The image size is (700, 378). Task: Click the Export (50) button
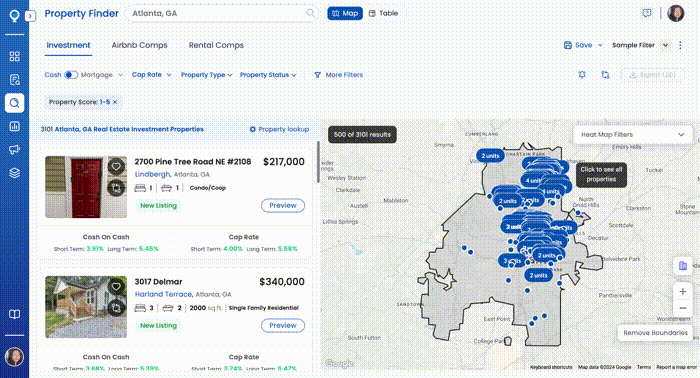[652, 75]
